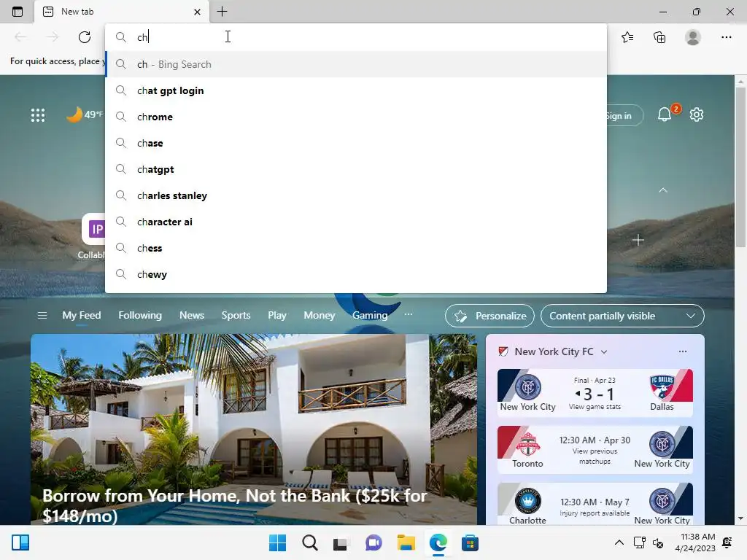Click View previous matchups link
This screenshot has width=747, height=560.
click(595, 456)
